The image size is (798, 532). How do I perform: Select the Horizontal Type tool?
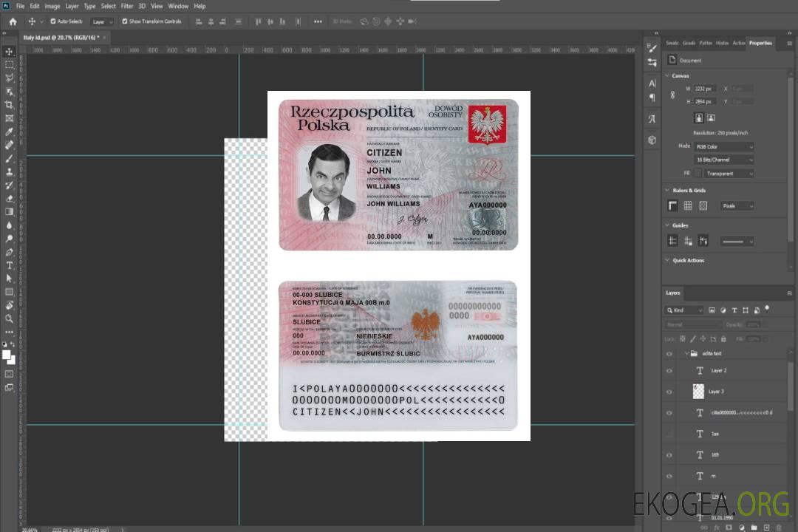point(9,265)
